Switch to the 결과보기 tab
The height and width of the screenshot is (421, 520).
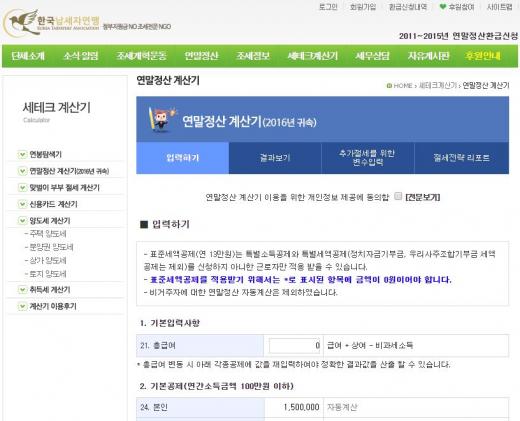click(275, 158)
